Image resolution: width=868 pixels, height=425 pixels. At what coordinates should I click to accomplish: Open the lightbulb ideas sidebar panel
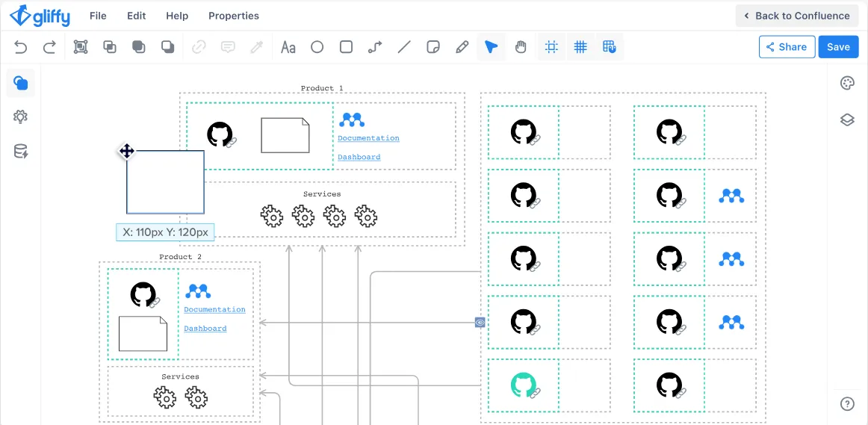point(20,117)
